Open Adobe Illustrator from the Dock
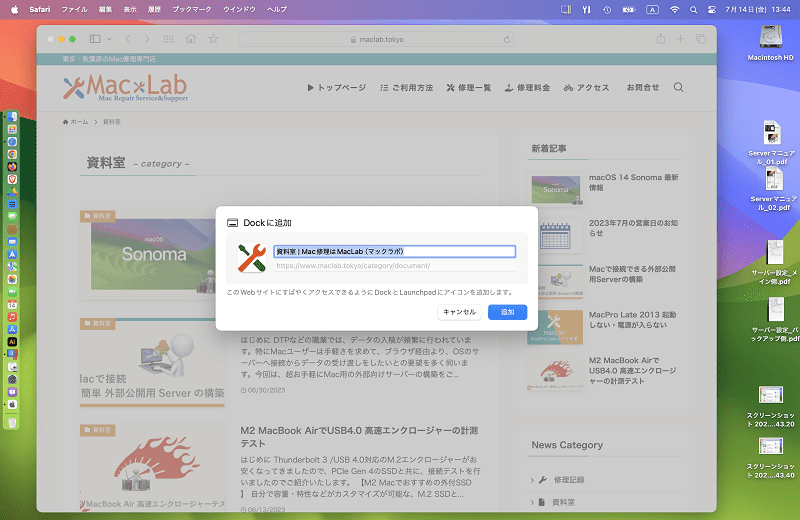Viewport: 800px width, 520px height. coord(12,342)
